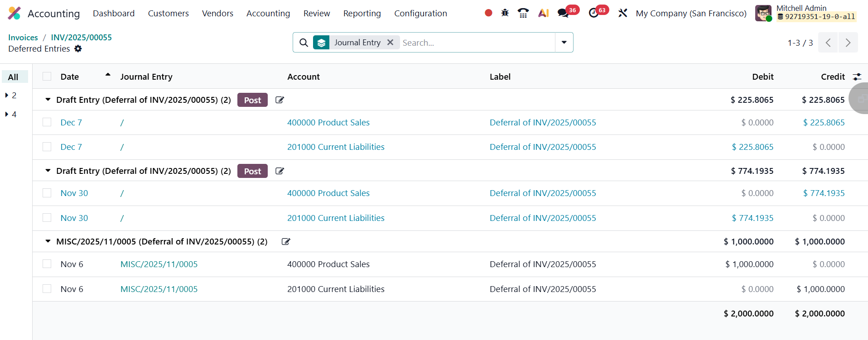This screenshot has width=868, height=340.
Task: Click the Deferred Entries gear icon
Action: [x=78, y=48]
